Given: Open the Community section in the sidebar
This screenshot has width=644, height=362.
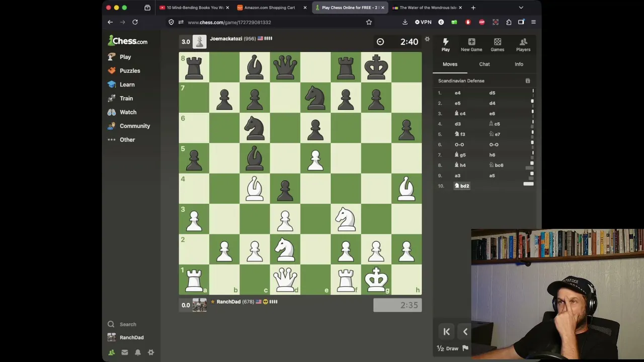Looking at the screenshot, I should click(x=129, y=126).
